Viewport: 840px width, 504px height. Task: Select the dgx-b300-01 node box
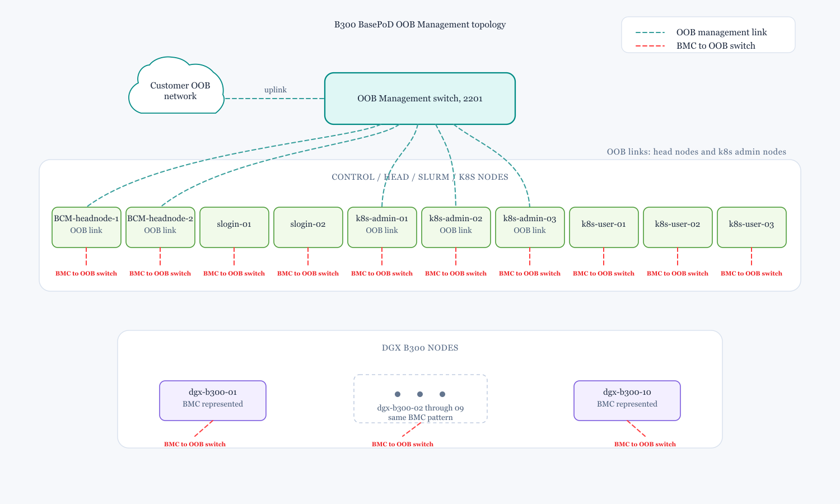click(x=213, y=401)
